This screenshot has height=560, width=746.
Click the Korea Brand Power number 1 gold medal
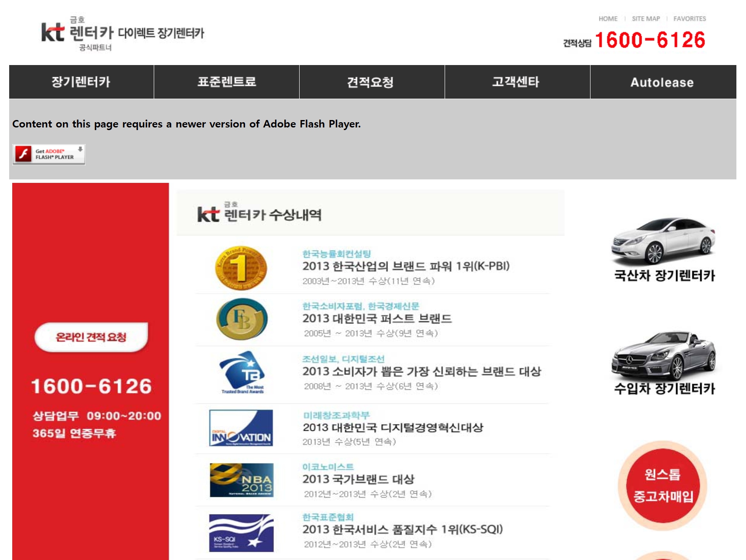click(241, 268)
